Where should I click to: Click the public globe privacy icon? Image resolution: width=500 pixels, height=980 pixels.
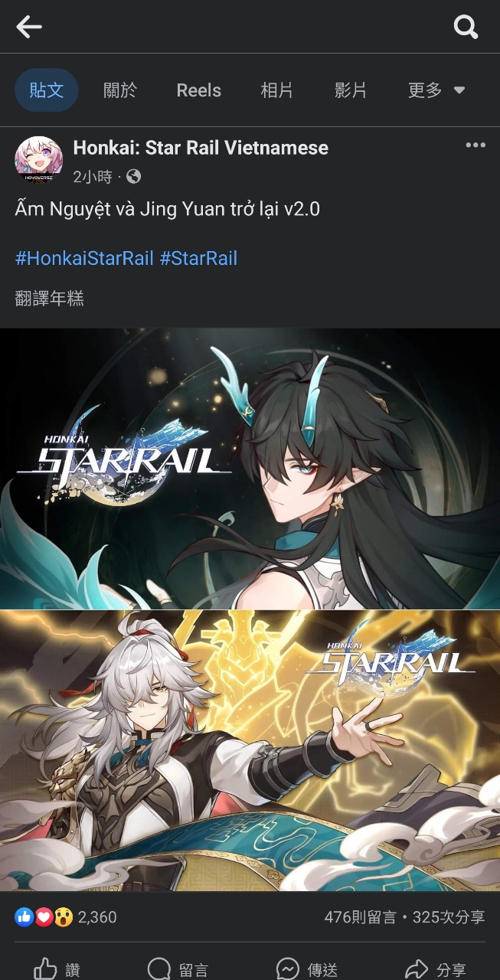coord(133,177)
